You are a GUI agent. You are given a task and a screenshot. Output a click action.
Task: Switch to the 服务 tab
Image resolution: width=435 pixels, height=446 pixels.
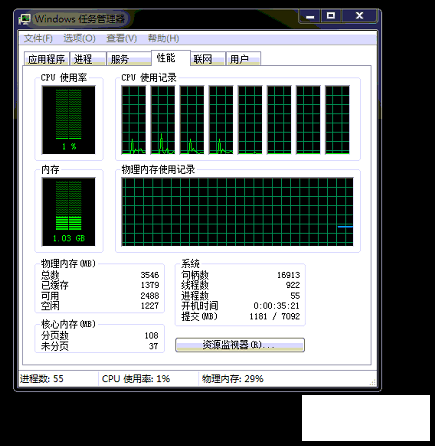tap(129, 59)
